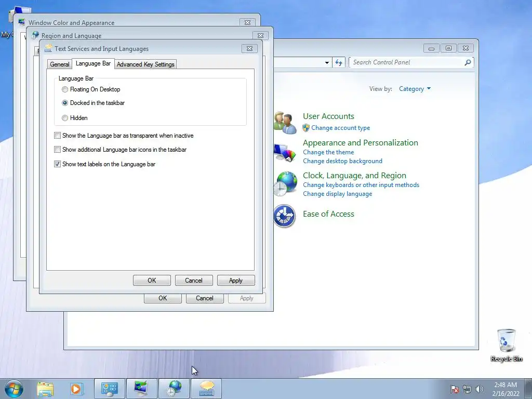Click Change display language link

click(338, 194)
